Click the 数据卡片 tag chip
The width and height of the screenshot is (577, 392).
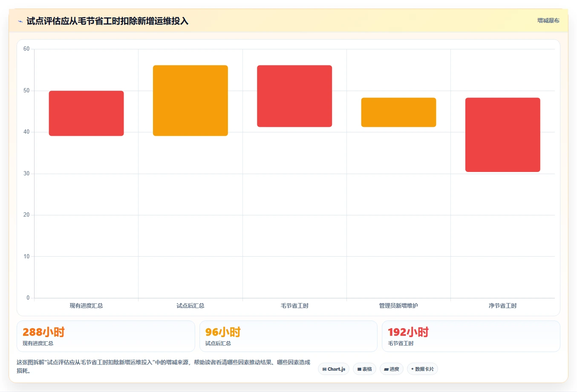pyautogui.click(x=422, y=369)
